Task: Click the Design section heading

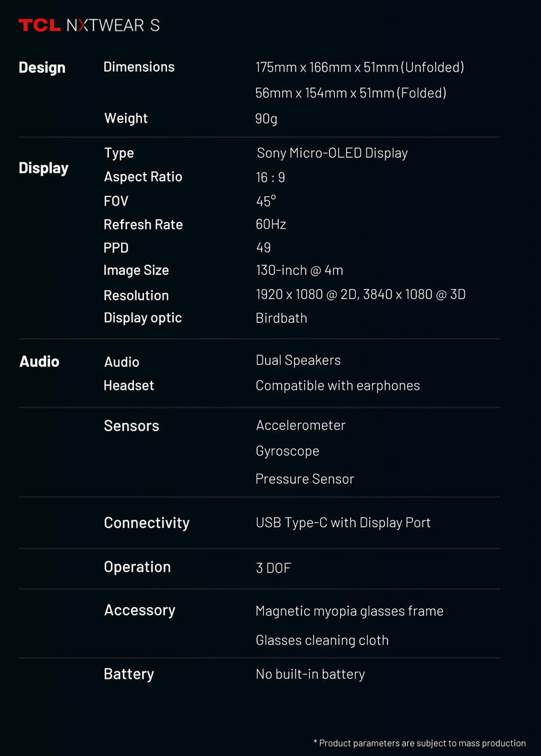Action: (x=42, y=68)
